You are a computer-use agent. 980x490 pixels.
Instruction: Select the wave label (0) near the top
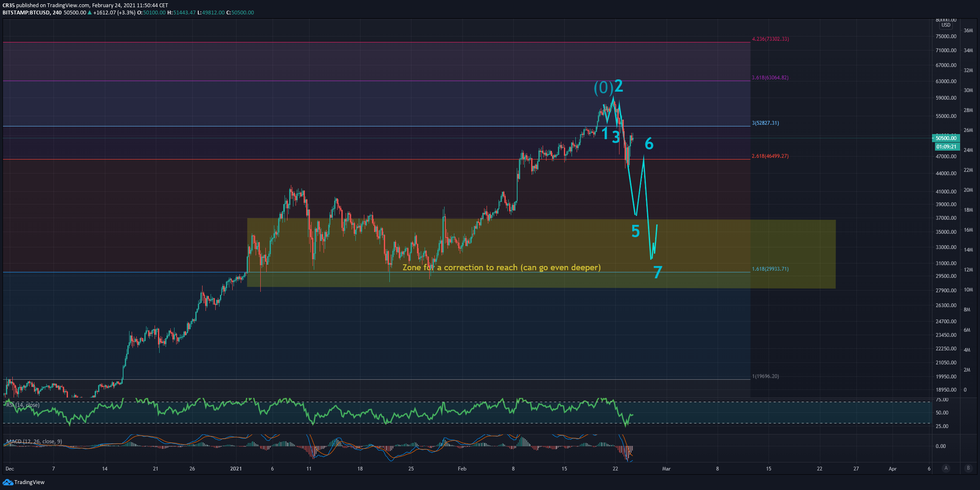pyautogui.click(x=603, y=87)
